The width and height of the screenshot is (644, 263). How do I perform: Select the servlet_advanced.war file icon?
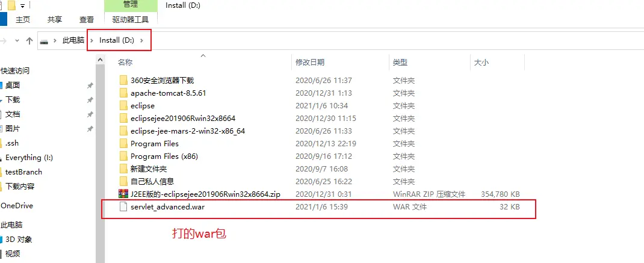[x=123, y=206]
